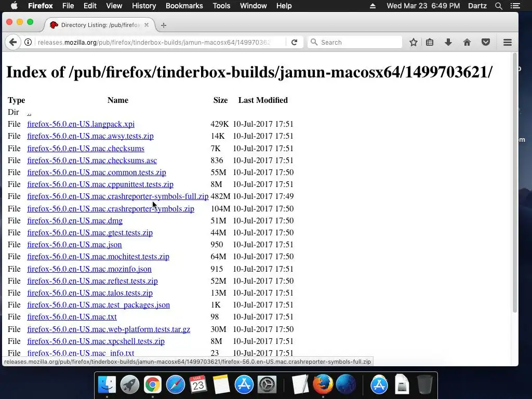Click the eject icon in menu bar
Viewport: 532px width, 399px height.
point(373,6)
